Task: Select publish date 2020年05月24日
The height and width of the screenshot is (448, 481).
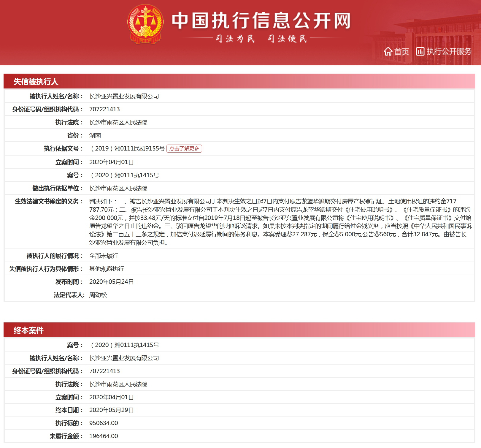Action: coord(112,282)
